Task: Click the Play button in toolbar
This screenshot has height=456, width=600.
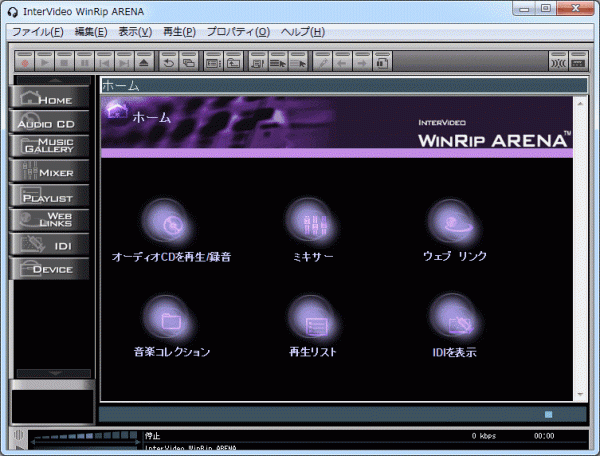Action: (45, 62)
